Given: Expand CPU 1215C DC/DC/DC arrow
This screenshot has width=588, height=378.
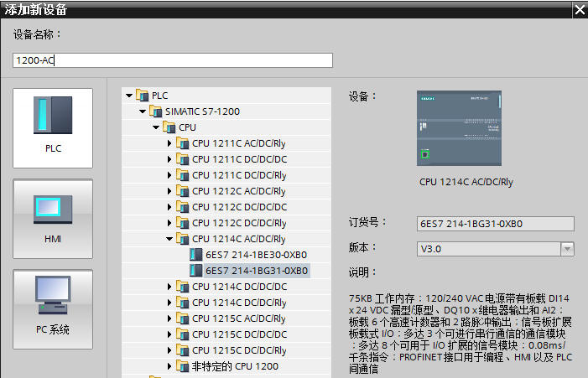Looking at the screenshot, I should [169, 334].
